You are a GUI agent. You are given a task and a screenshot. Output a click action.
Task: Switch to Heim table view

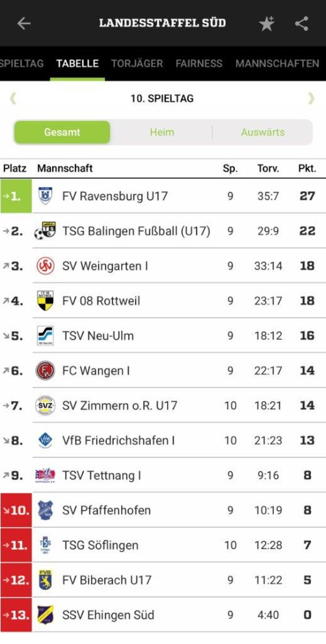pos(162,132)
